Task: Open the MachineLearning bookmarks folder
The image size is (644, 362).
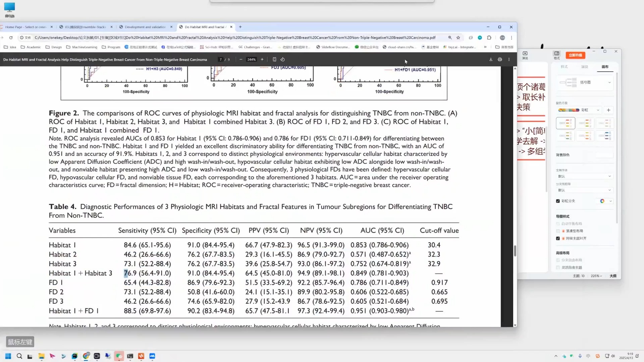Action: click(x=82, y=47)
